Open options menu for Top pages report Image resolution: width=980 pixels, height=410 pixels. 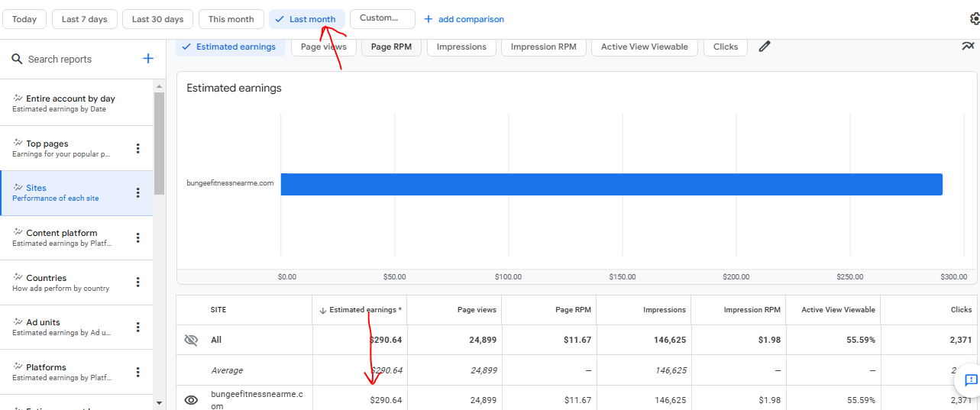[138, 148]
